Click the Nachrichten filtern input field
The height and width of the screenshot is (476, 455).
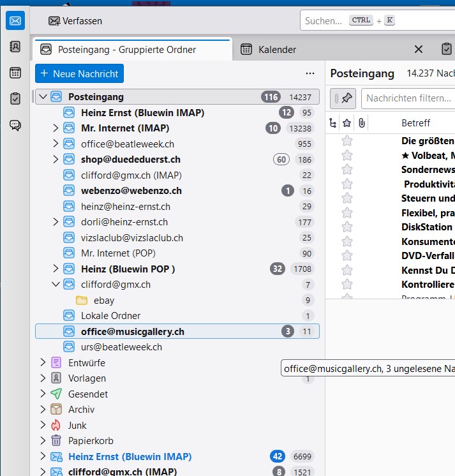(407, 98)
